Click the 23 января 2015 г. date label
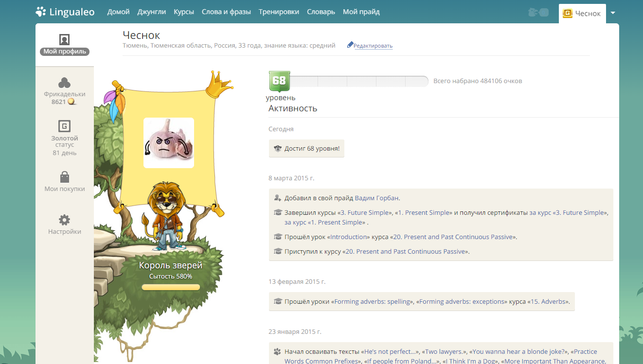This screenshot has width=643, height=364. (295, 332)
